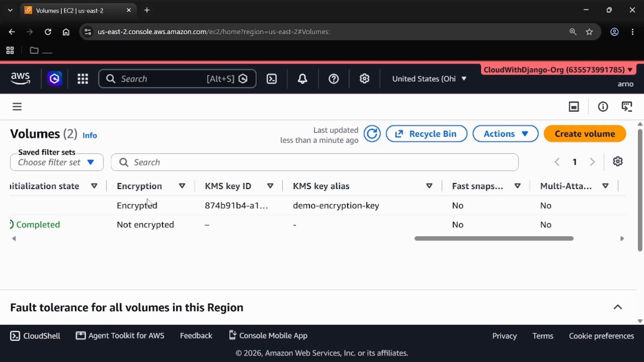Open the console settings gear in top bar
The width and height of the screenshot is (644, 362).
coord(364,79)
